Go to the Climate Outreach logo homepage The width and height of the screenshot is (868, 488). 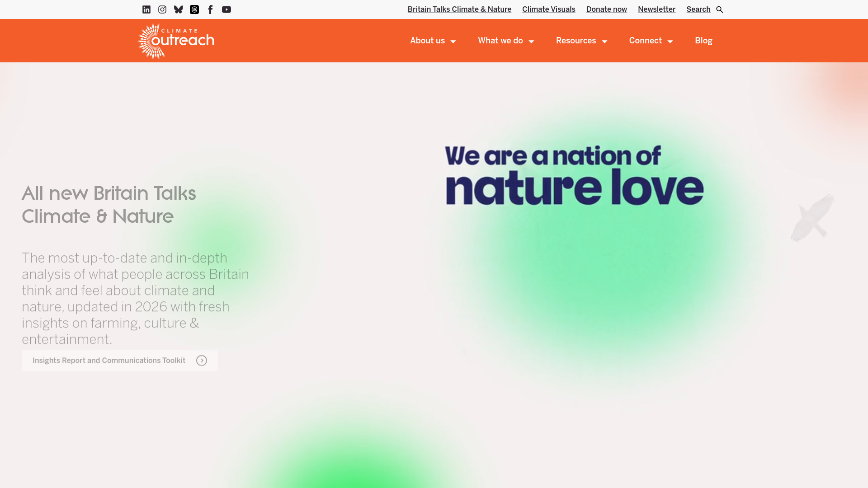(176, 41)
